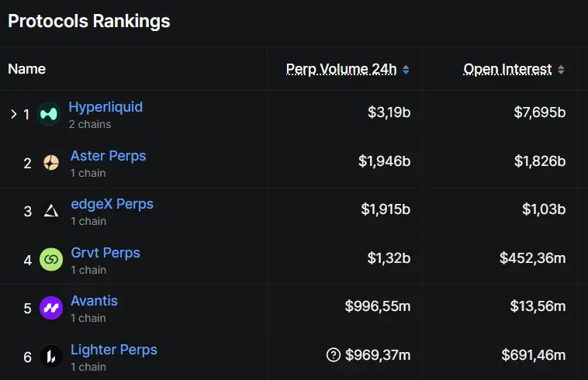This screenshot has height=380, width=588.
Task: Open the Lighter Perps link
Action: pyautogui.click(x=114, y=350)
